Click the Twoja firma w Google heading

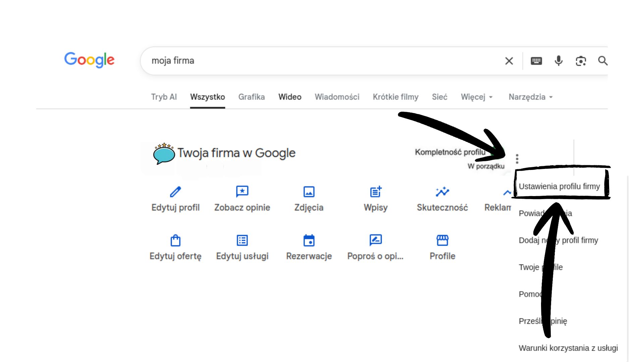point(236,153)
